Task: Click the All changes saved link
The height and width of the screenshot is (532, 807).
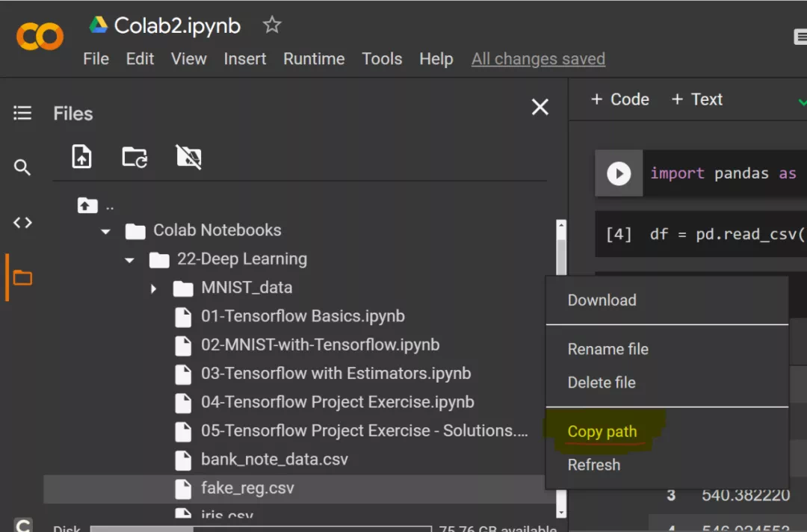Action: (538, 59)
